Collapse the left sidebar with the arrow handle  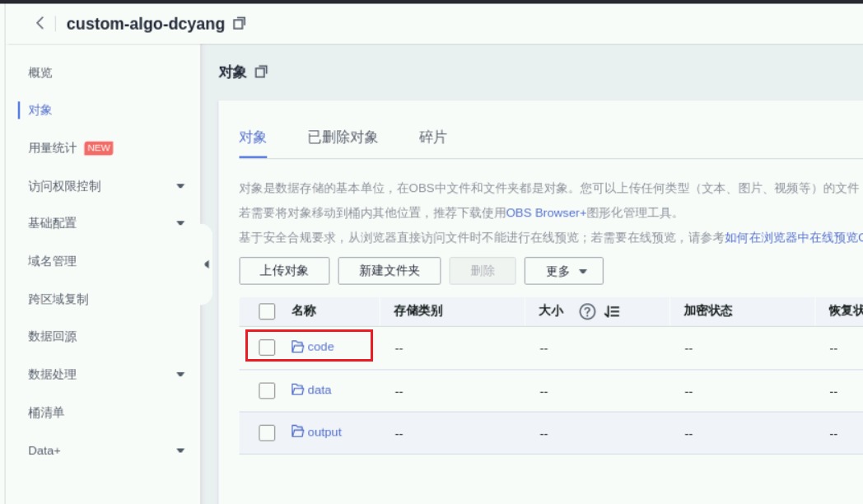206,264
